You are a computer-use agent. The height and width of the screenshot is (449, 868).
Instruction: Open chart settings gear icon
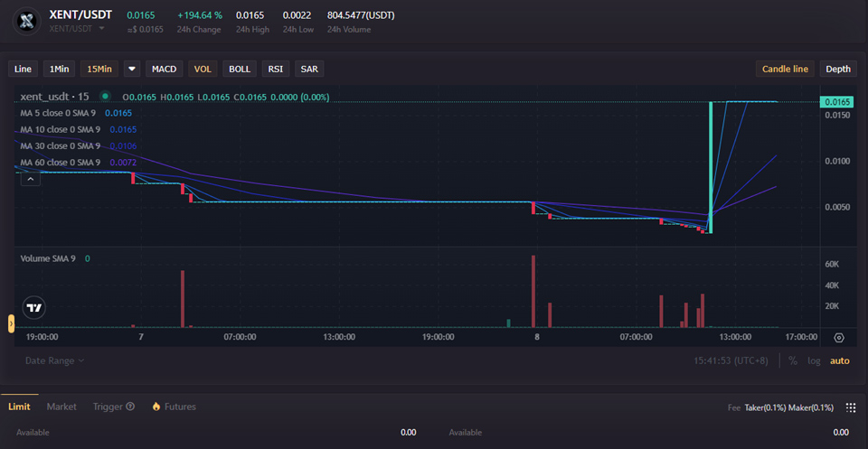839,338
